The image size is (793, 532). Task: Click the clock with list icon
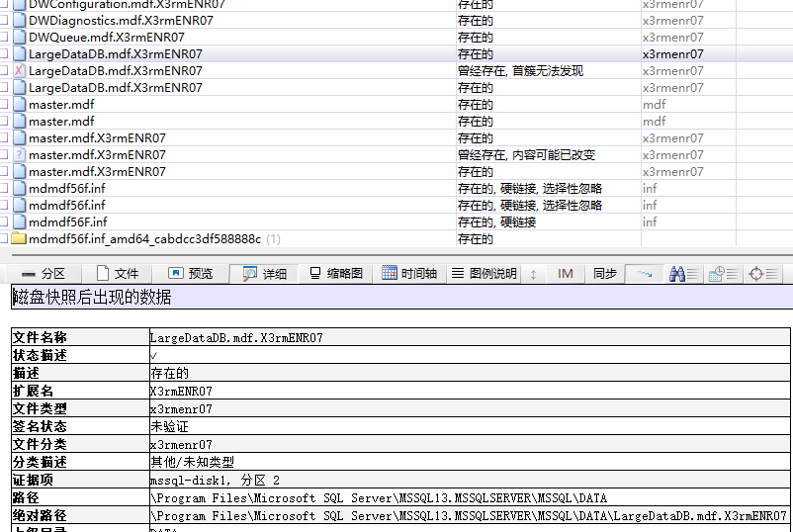(x=724, y=274)
